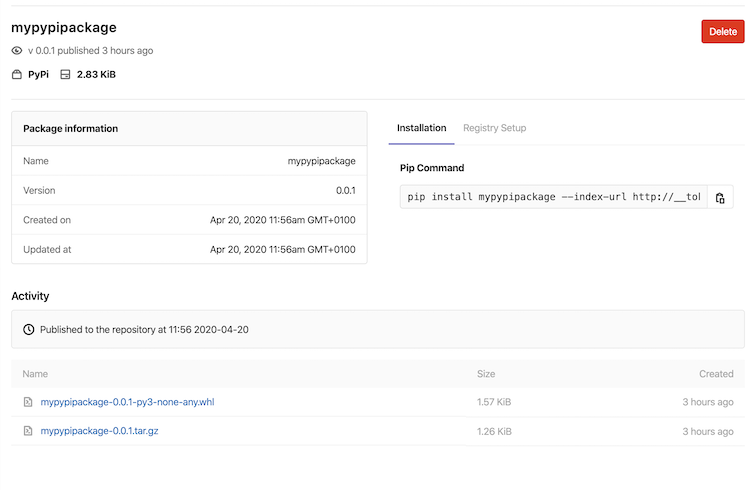Click the 1.26 KiB size cell

494,431
